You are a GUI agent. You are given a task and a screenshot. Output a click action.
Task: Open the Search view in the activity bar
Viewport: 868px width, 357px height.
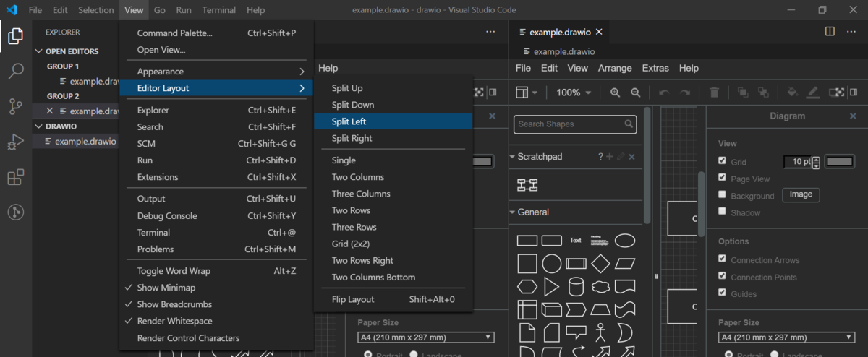click(15, 71)
